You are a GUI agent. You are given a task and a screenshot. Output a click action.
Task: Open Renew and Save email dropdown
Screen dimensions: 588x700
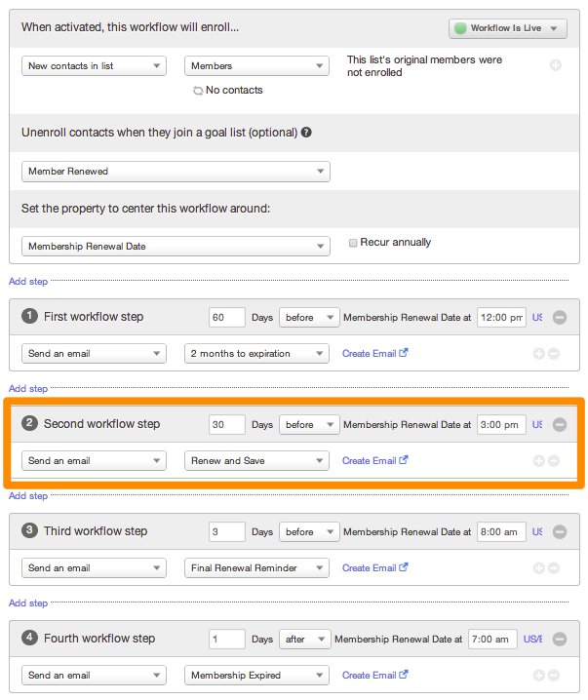(256, 460)
